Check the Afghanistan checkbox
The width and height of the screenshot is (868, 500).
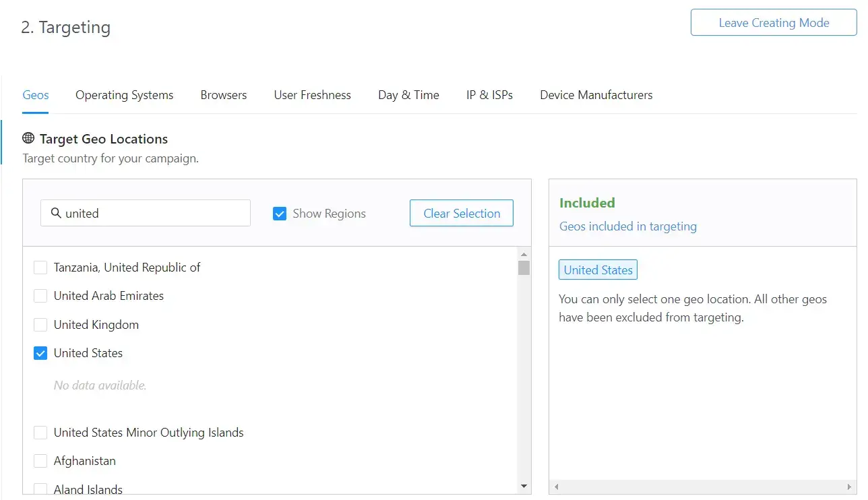pos(40,461)
